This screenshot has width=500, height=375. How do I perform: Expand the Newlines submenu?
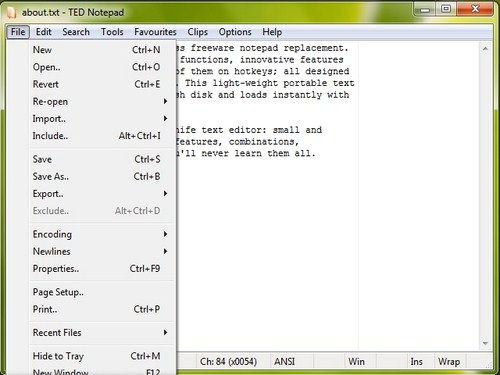tap(101, 251)
